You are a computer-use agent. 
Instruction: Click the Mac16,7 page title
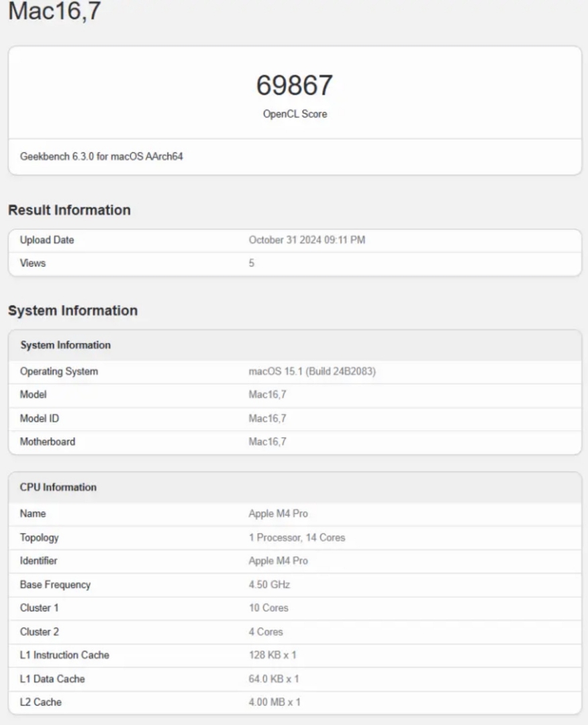(54, 11)
